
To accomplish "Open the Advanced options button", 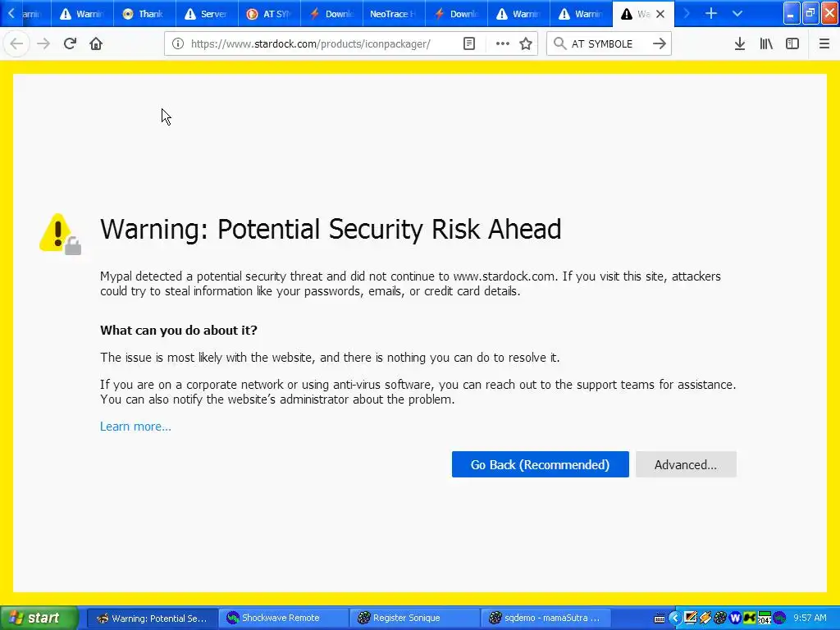I will [x=686, y=464].
